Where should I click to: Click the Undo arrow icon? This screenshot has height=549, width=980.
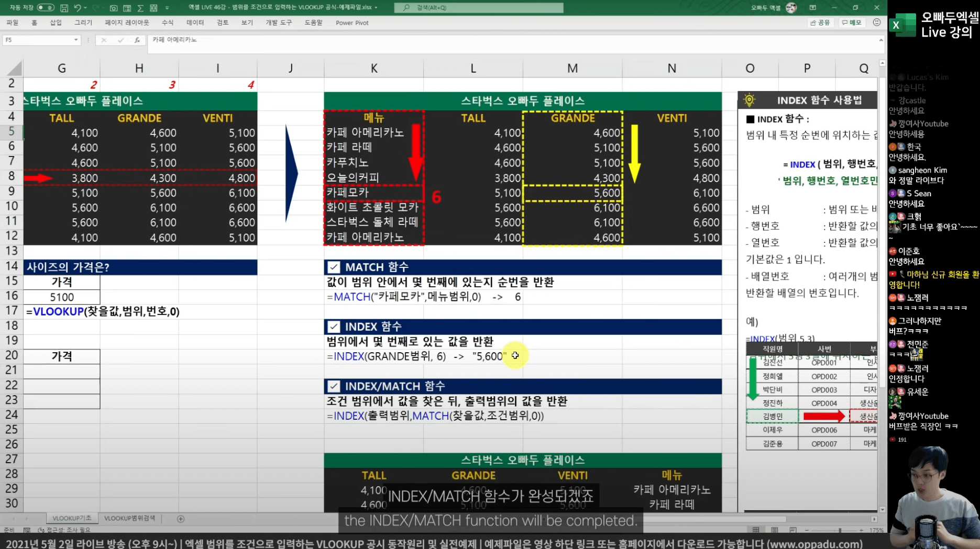78,8
